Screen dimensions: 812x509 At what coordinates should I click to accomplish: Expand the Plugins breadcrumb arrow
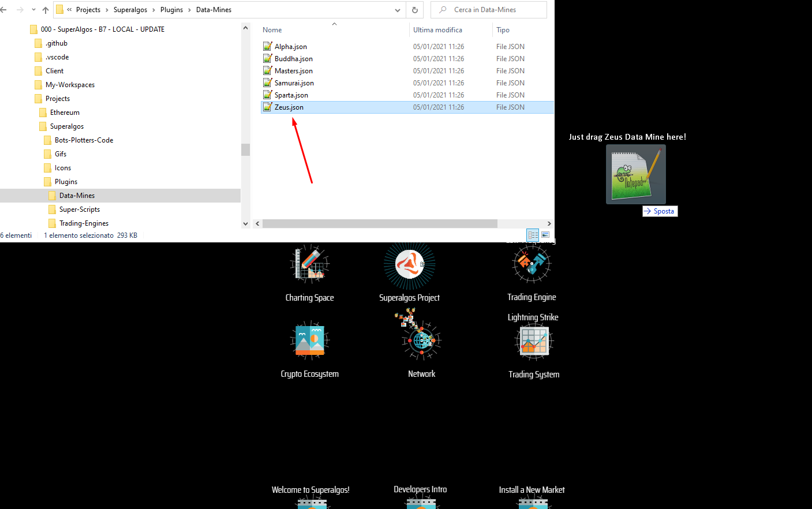pos(189,10)
